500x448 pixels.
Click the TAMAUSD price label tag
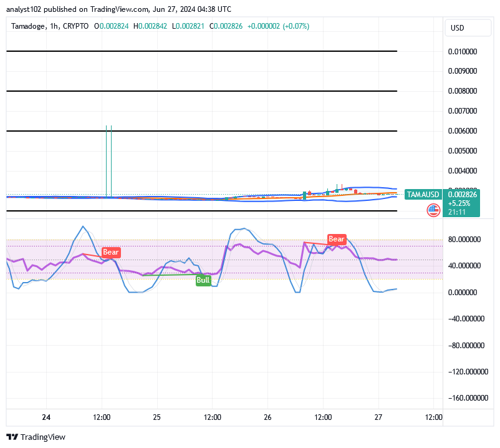click(423, 194)
